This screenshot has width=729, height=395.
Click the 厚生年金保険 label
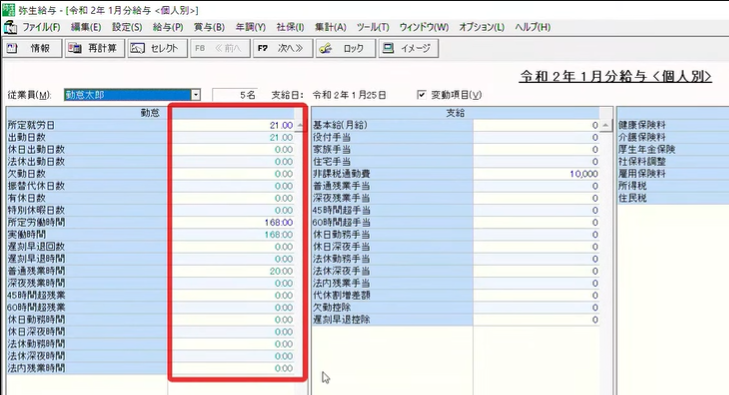[x=646, y=150]
